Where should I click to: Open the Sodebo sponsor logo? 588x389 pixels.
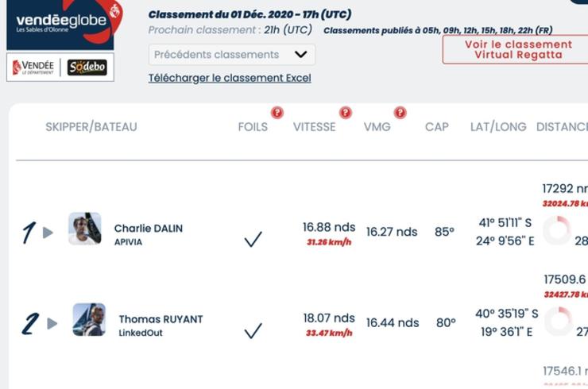87,67
